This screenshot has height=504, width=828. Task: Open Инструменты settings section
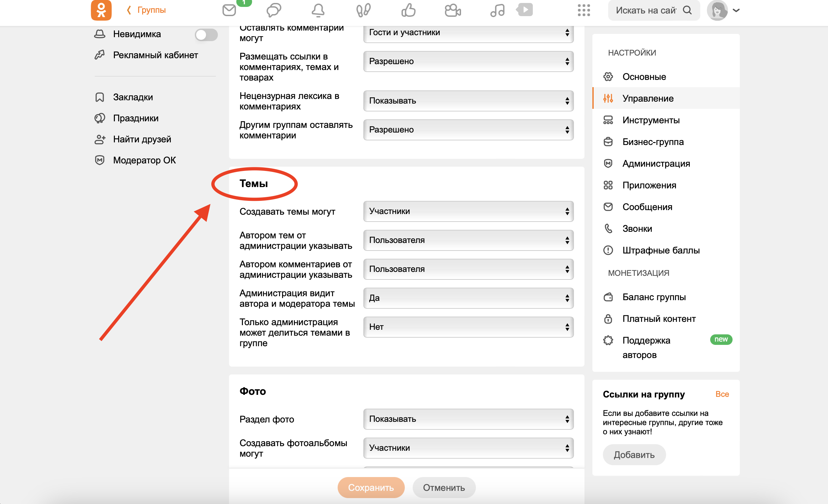point(651,120)
